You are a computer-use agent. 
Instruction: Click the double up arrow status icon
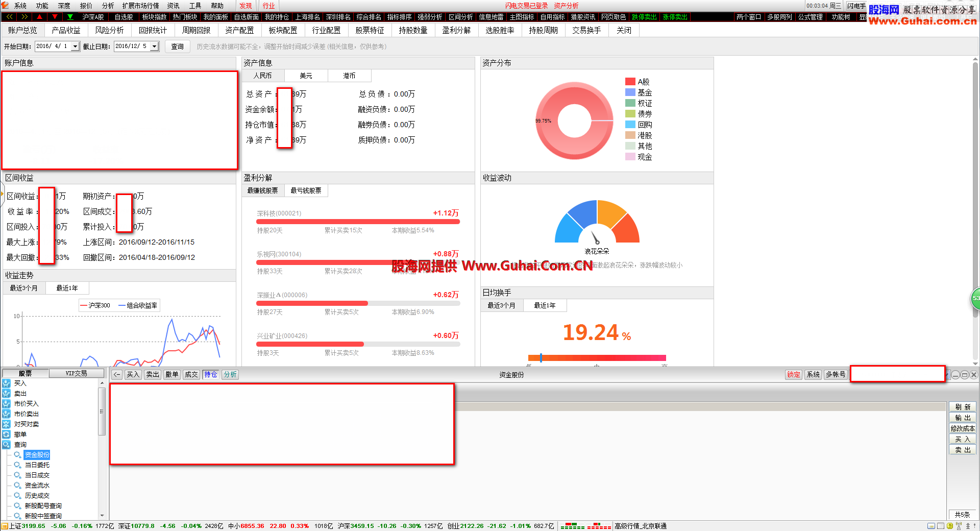[x=968, y=526]
